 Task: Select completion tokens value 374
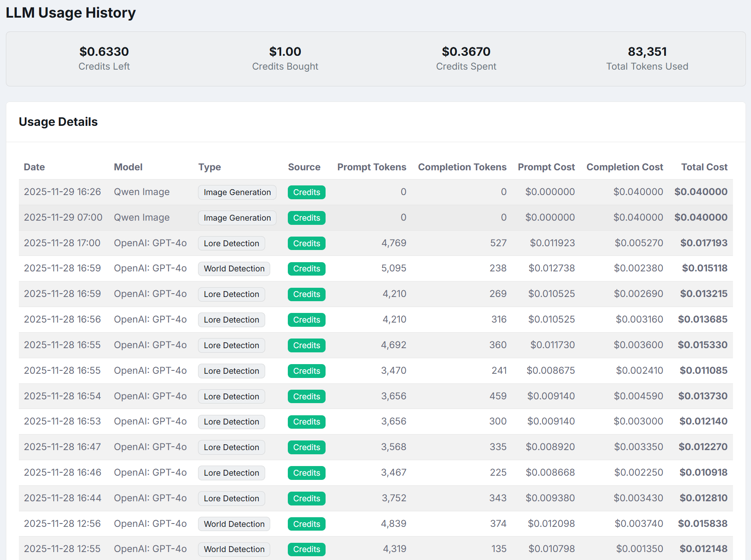click(x=498, y=524)
